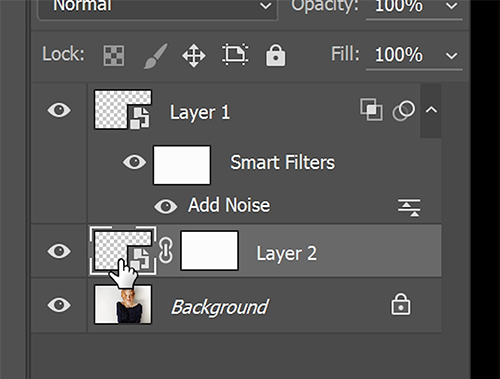Click the smart filter indicator icon on Layer 1
This screenshot has width=500, height=379.
pyautogui.click(x=371, y=109)
